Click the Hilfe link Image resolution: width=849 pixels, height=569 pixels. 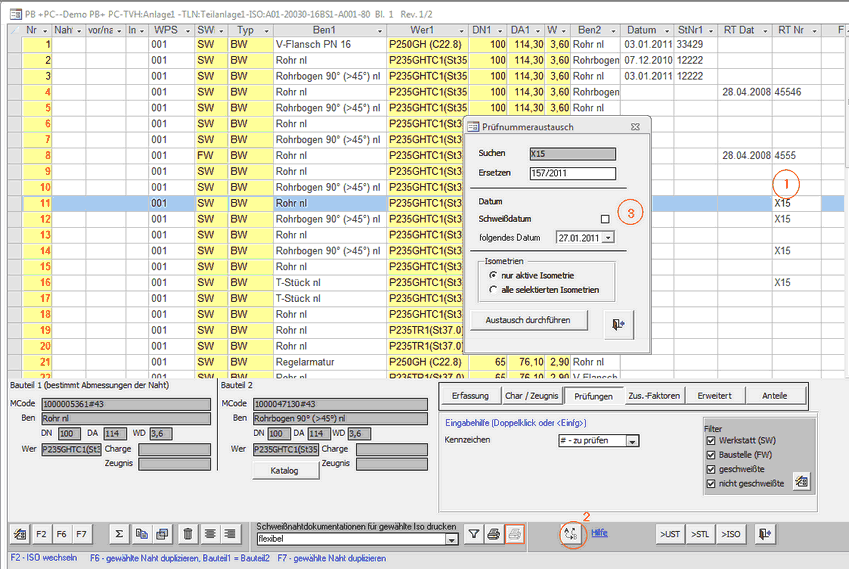[599, 533]
